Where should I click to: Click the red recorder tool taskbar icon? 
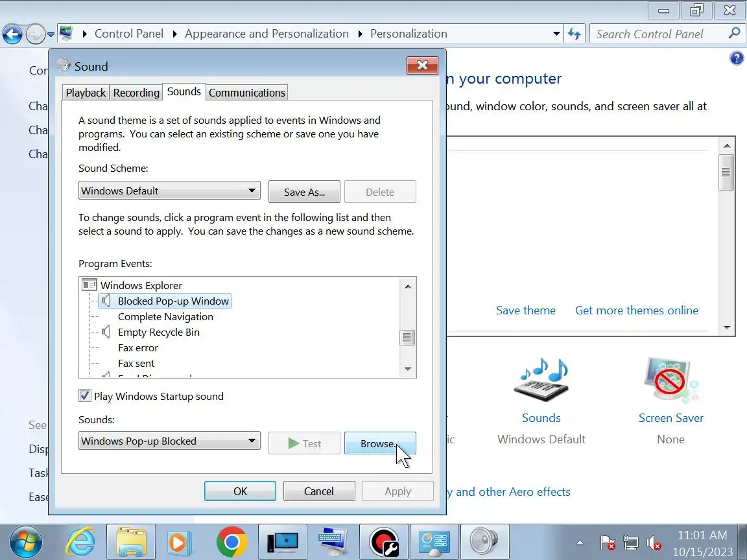tap(383, 542)
